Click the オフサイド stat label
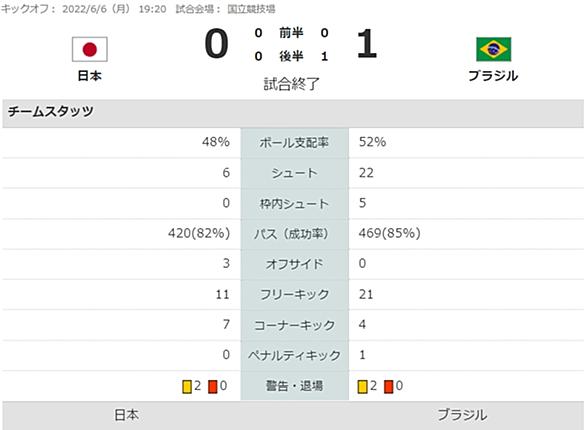The image size is (586, 430). pos(294,264)
